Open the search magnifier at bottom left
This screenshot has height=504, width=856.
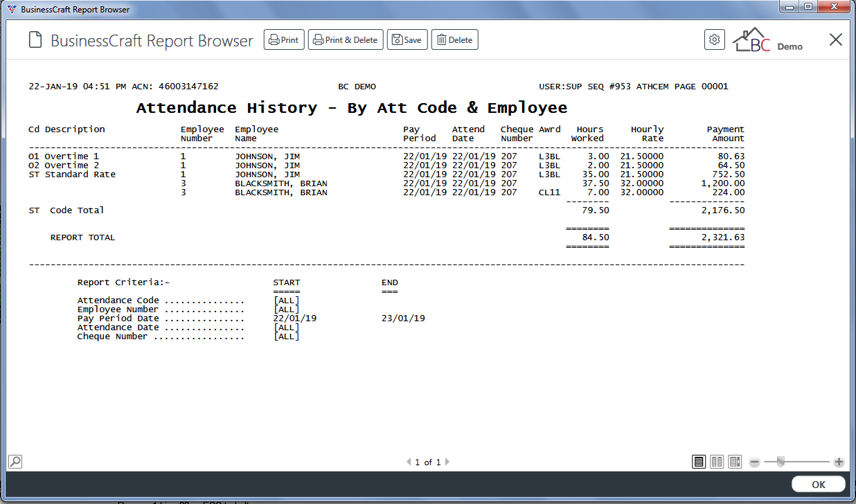coord(15,461)
